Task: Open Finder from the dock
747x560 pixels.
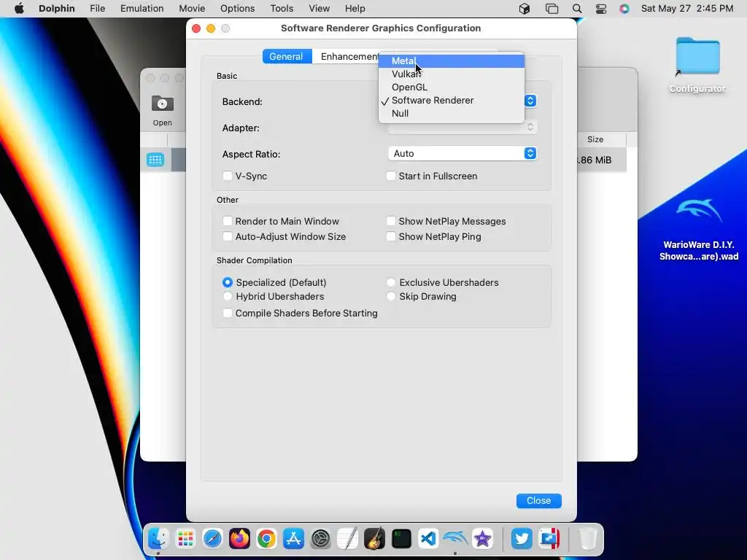Action: click(x=158, y=539)
